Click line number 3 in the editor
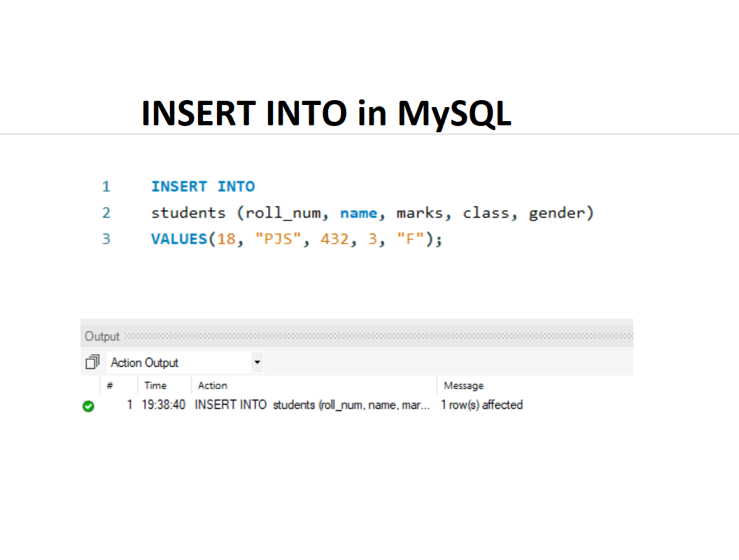Screen dimensions: 739x560 coord(106,239)
